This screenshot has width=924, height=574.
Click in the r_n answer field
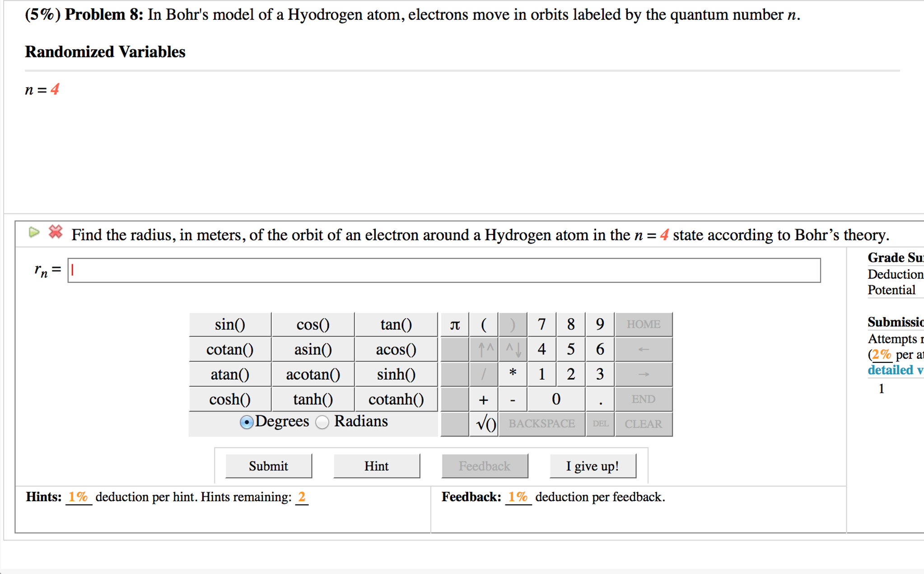443,270
